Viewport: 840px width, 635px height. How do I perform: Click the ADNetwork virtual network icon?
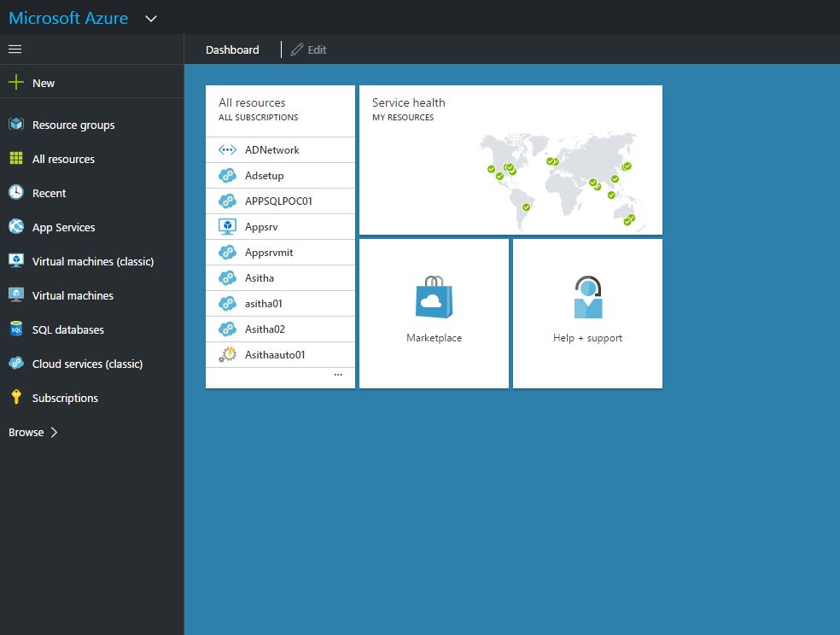(227, 150)
